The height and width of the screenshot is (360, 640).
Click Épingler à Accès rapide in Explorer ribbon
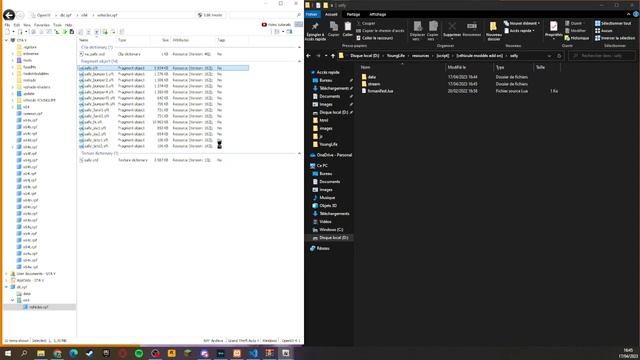click(x=315, y=31)
